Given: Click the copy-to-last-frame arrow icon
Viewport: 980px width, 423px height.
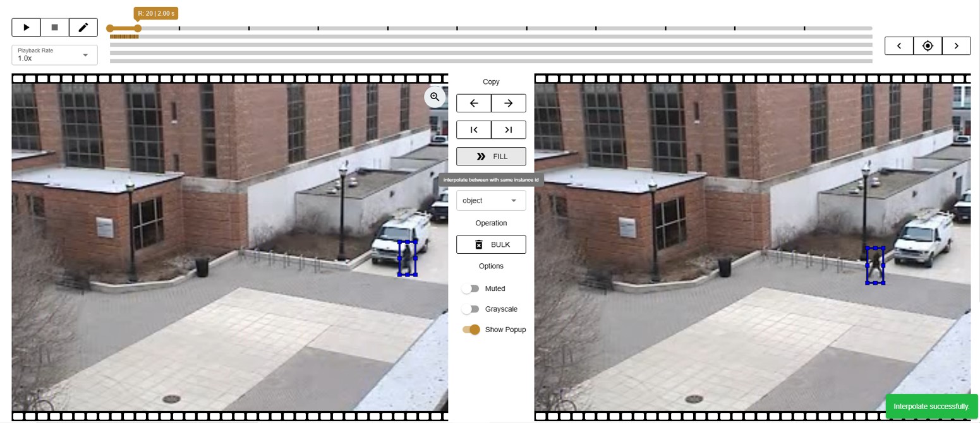Looking at the screenshot, I should pyautogui.click(x=508, y=129).
